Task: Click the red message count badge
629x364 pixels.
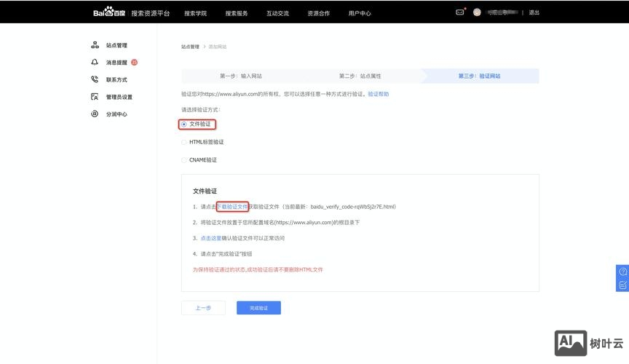Action: click(135, 62)
